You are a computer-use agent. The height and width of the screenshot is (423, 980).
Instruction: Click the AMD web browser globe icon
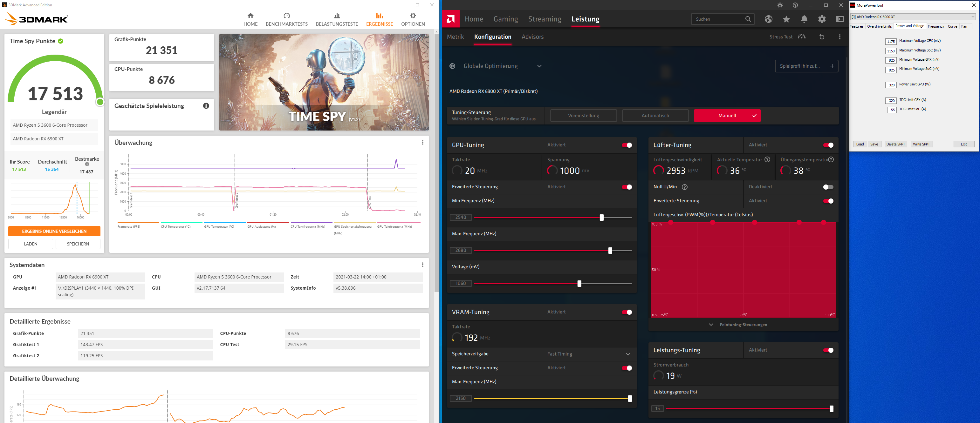[x=769, y=19]
